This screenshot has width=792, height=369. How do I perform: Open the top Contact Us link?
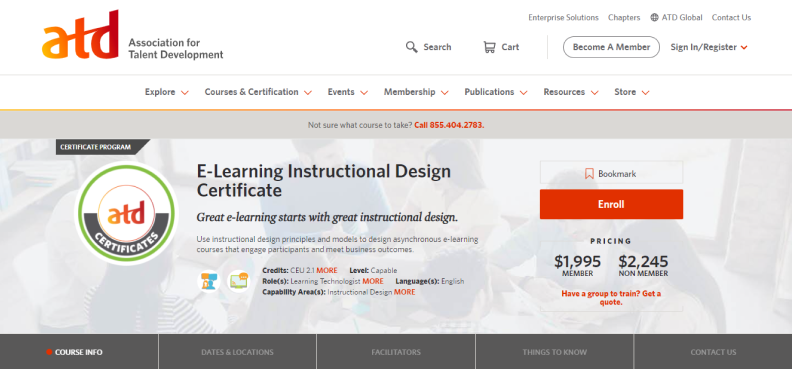click(731, 17)
